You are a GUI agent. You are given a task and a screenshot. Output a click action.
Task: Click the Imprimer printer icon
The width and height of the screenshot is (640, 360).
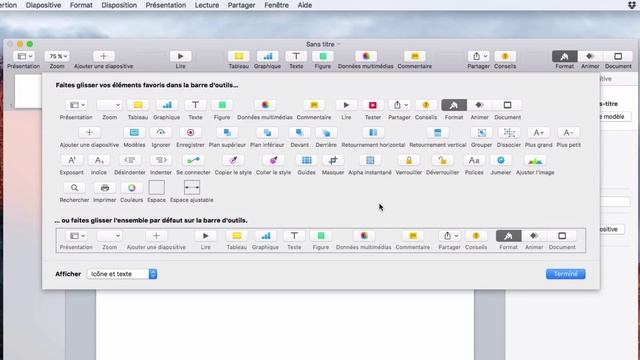pos(104,188)
